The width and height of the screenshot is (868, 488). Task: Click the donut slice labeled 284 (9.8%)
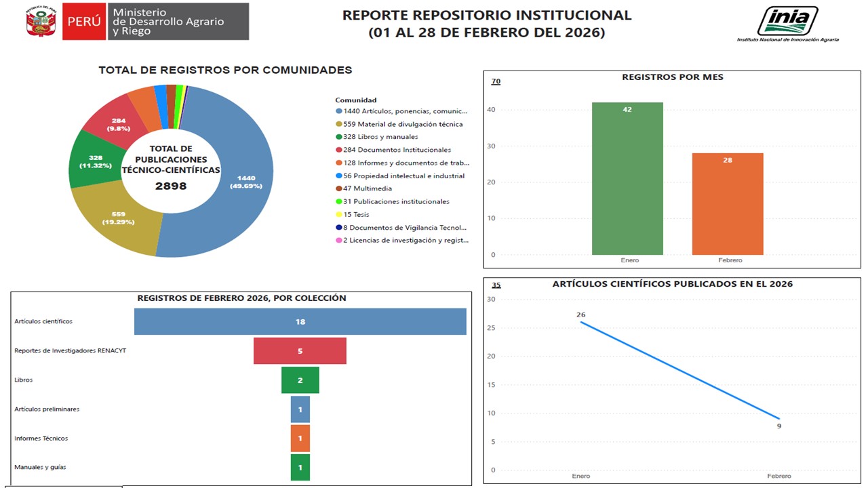[x=119, y=124]
